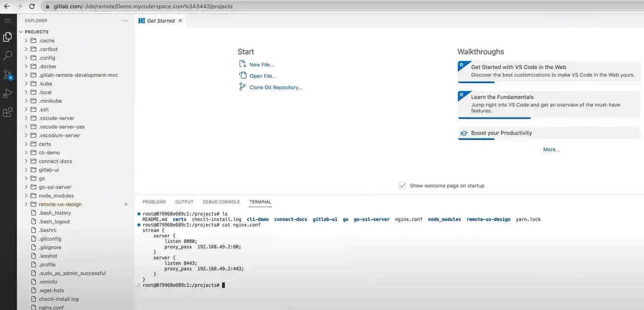
Task: Click the browser forward arrow
Action: click(x=19, y=6)
